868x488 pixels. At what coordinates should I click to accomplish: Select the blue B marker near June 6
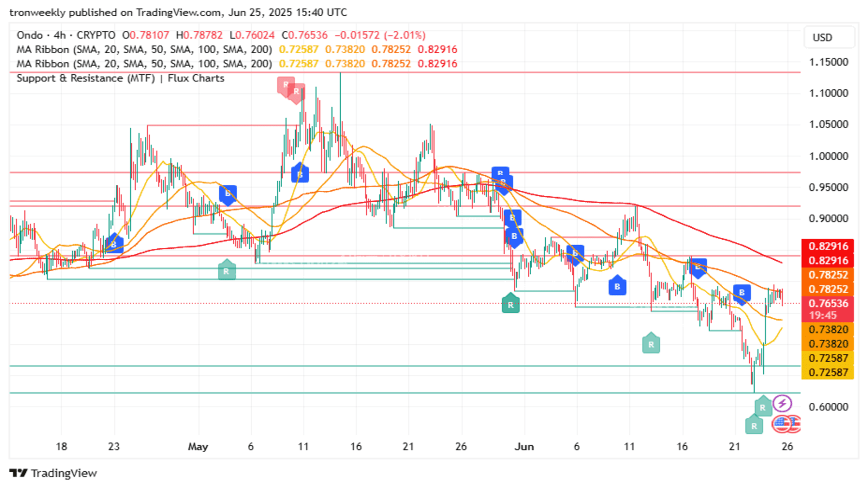pyautogui.click(x=575, y=254)
